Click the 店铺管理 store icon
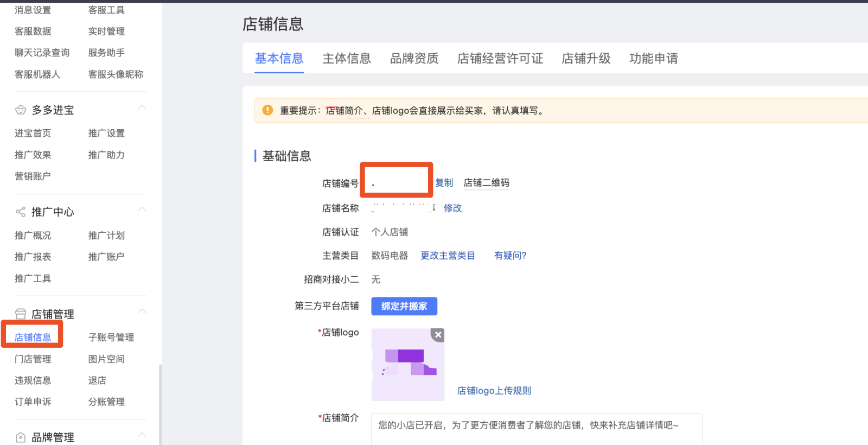868x445 pixels. pos(21,314)
